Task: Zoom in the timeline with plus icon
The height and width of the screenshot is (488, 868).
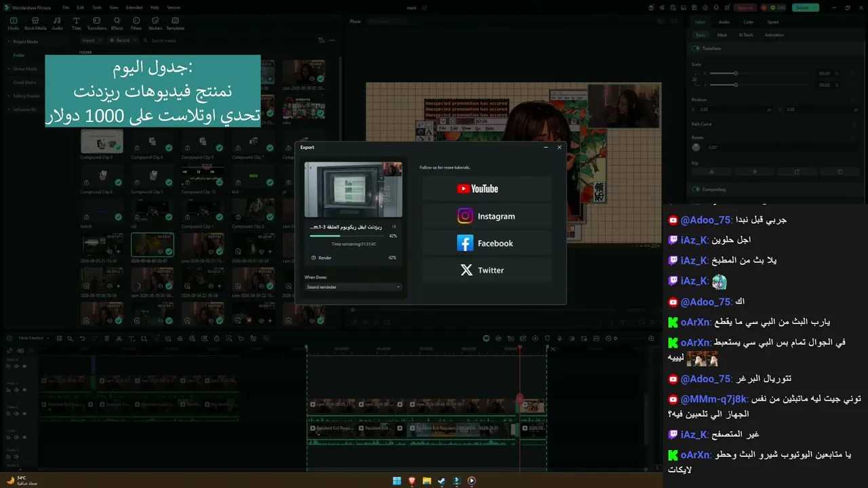Action: (x=651, y=338)
